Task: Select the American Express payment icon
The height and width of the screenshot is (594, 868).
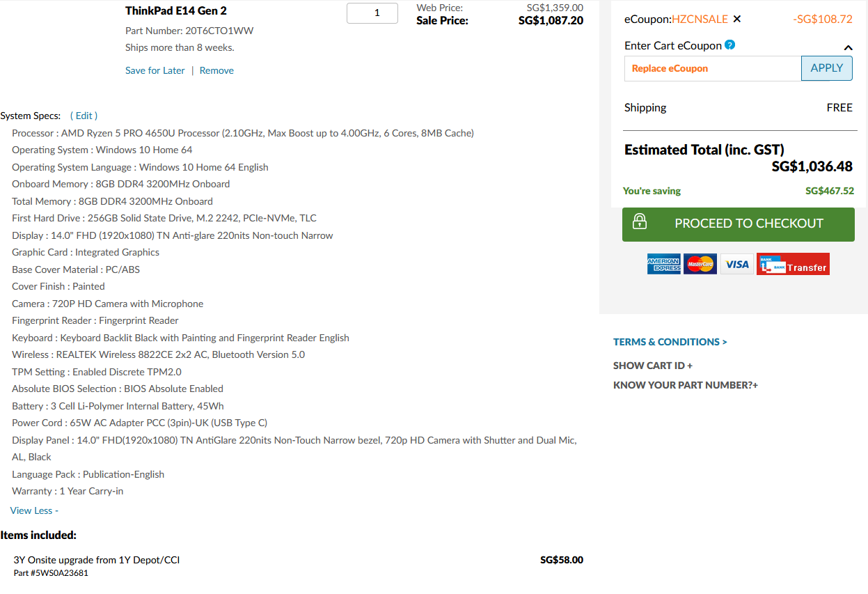Action: click(x=663, y=264)
